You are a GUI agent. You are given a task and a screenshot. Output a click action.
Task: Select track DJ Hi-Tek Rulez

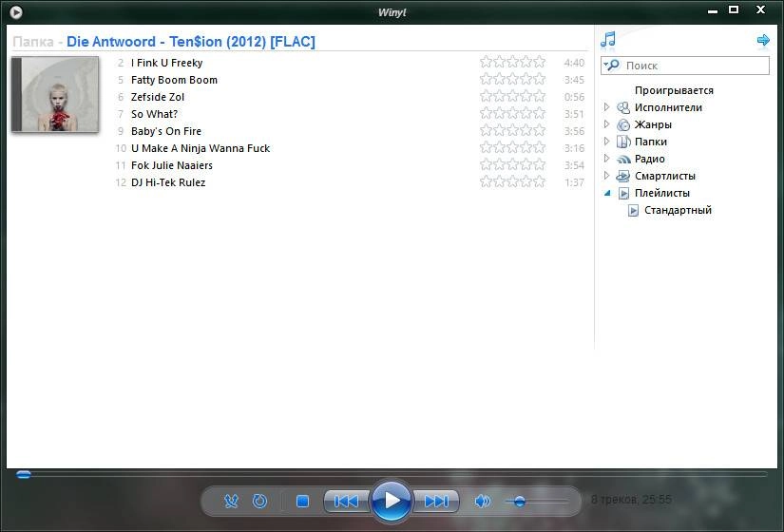(x=168, y=182)
